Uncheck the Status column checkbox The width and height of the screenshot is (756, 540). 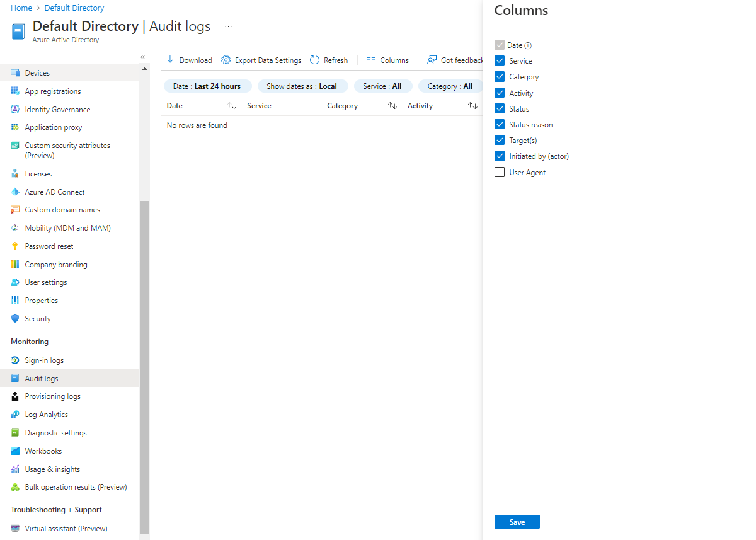click(500, 108)
